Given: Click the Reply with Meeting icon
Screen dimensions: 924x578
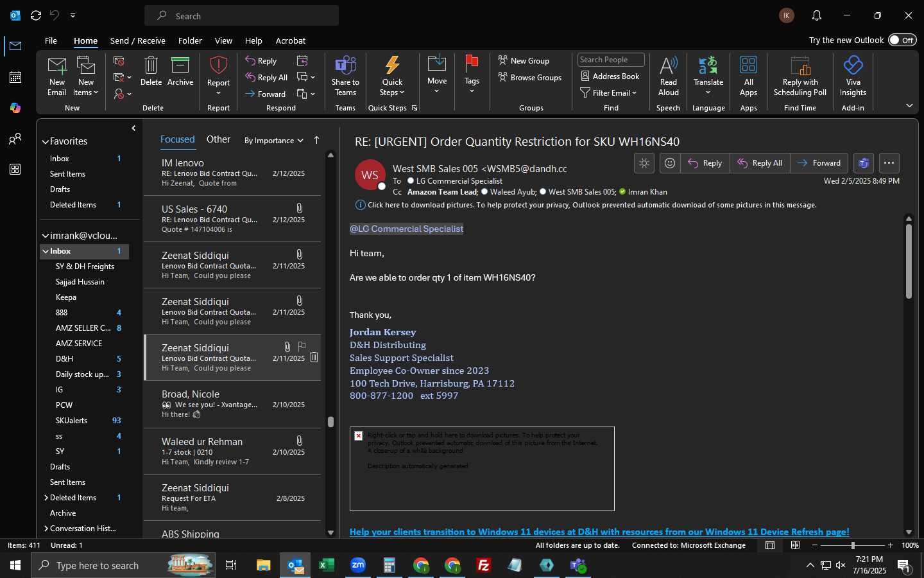Looking at the screenshot, I should click(302, 60).
